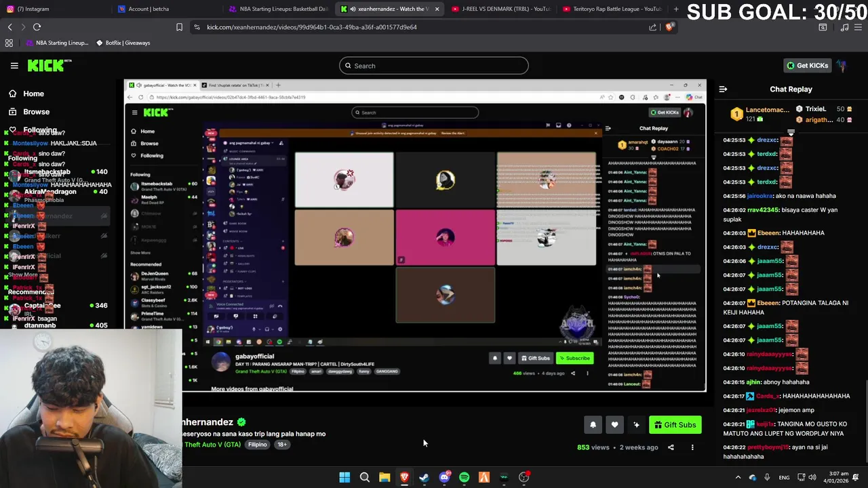Open a new browser tab
Image resolution: width=868 pixels, height=488 pixels.
pos(675,9)
